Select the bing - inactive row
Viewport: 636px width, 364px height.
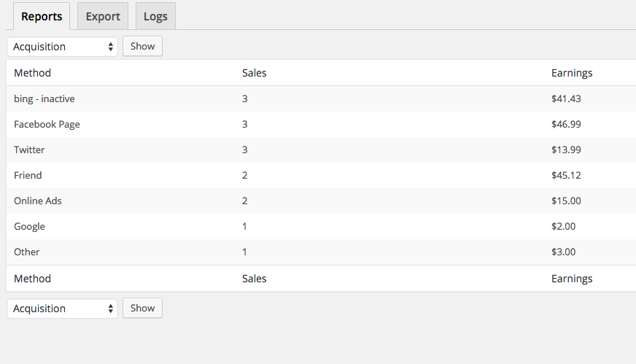tap(44, 98)
